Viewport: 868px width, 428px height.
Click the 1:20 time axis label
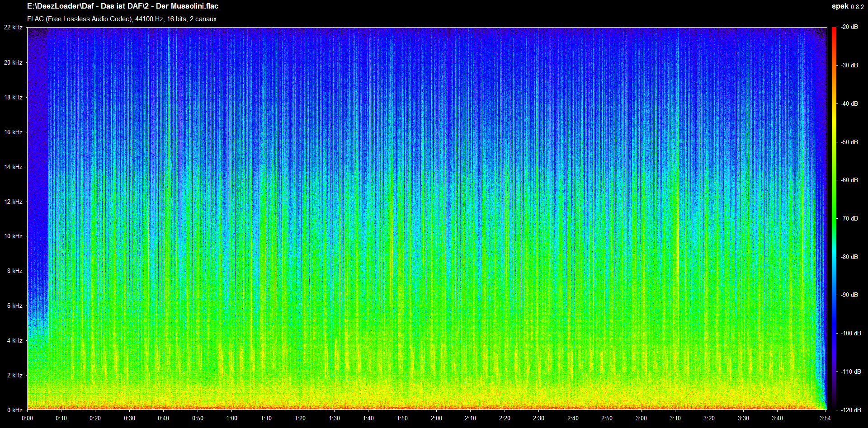[300, 418]
